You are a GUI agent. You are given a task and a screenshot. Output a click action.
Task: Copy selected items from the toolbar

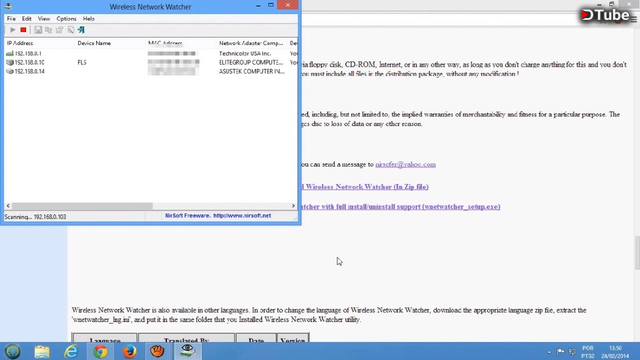coord(49,30)
